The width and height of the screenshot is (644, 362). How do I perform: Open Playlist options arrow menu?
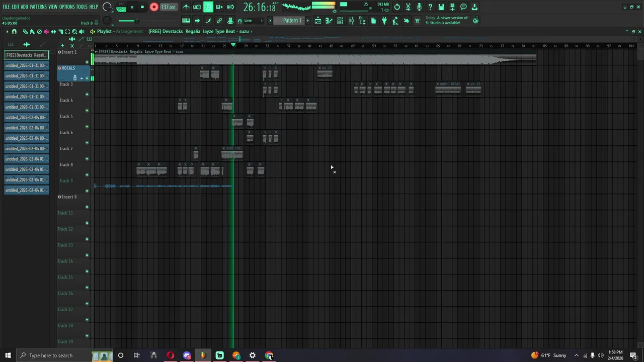pyautogui.click(x=7, y=31)
